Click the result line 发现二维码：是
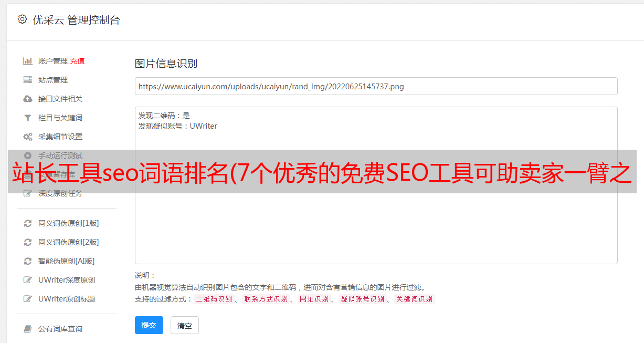The width and height of the screenshot is (644, 343). coord(164,115)
